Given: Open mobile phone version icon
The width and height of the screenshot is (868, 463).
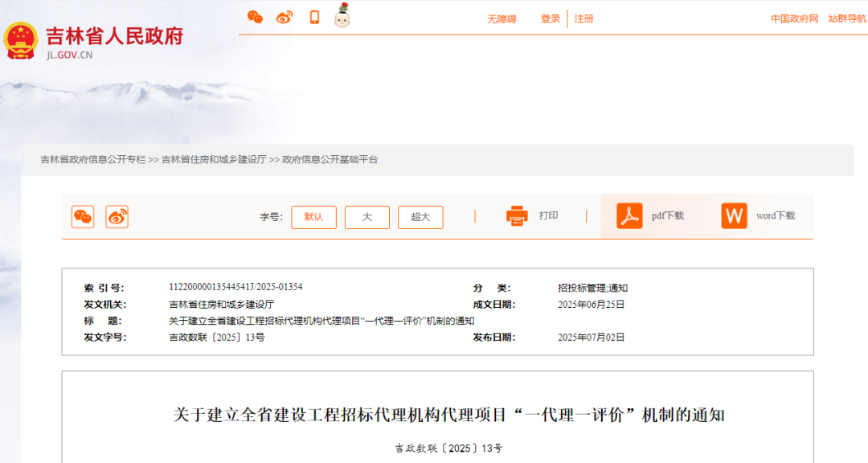Looking at the screenshot, I should coord(314,17).
